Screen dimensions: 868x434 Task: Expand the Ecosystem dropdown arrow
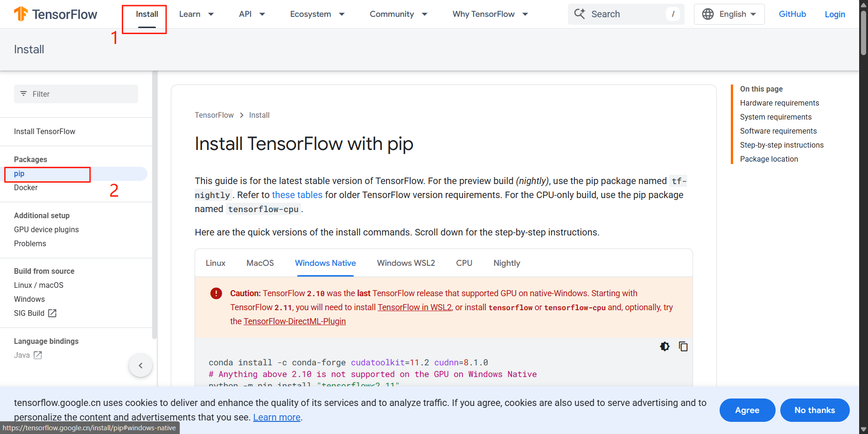342,14
